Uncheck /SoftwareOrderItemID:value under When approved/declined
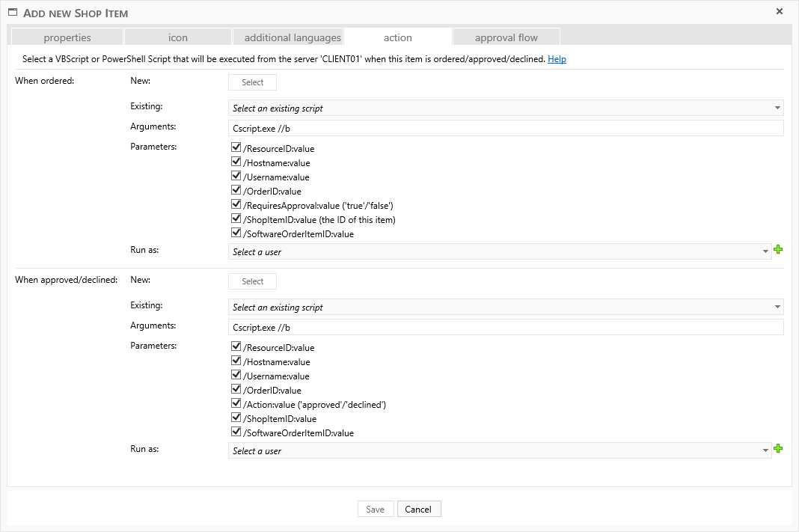 pyautogui.click(x=236, y=432)
